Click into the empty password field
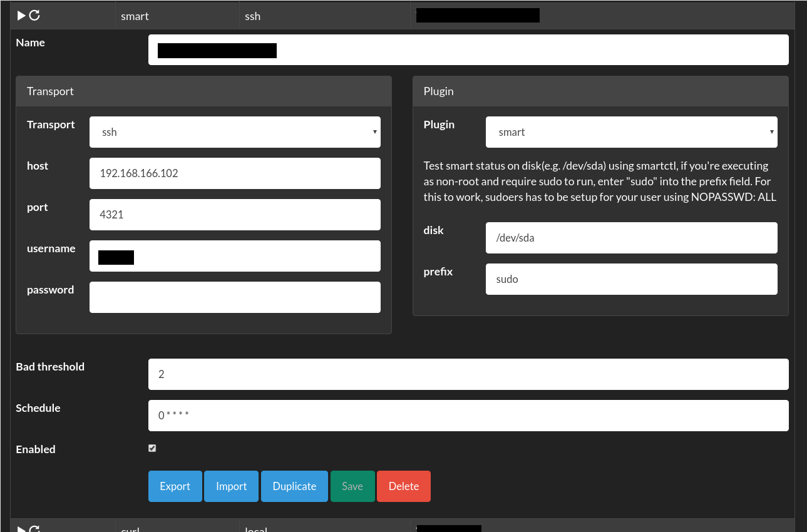This screenshot has height=532, width=807. pyautogui.click(x=235, y=297)
